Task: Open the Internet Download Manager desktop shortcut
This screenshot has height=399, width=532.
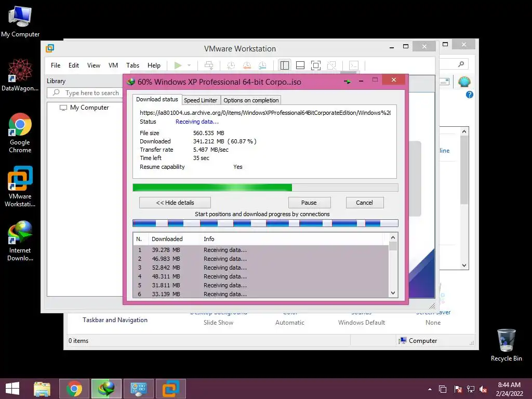Action: pos(20,241)
